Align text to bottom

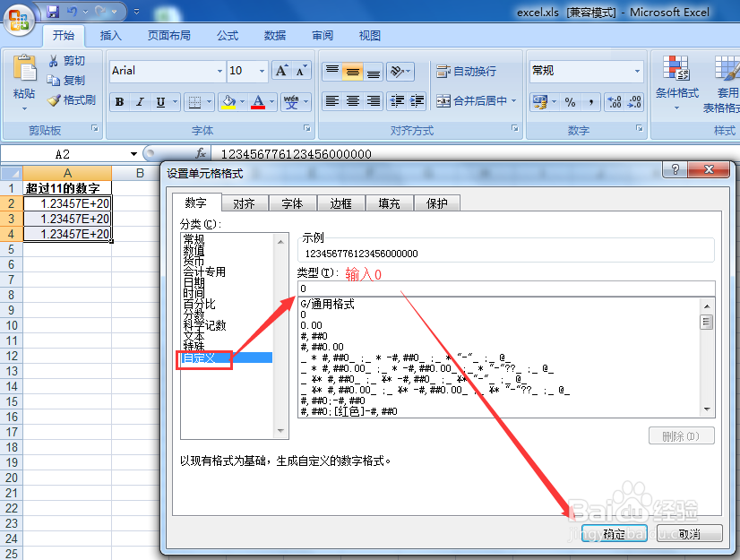tap(374, 72)
